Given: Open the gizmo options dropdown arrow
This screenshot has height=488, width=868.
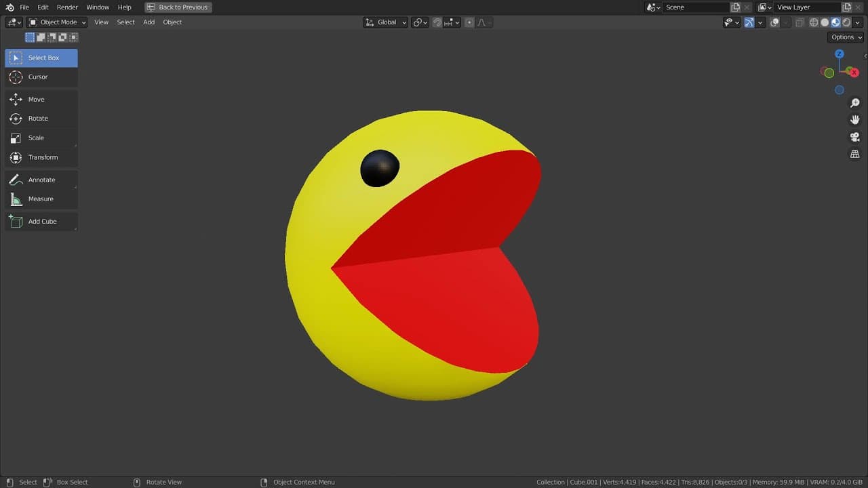Looking at the screenshot, I should [760, 22].
